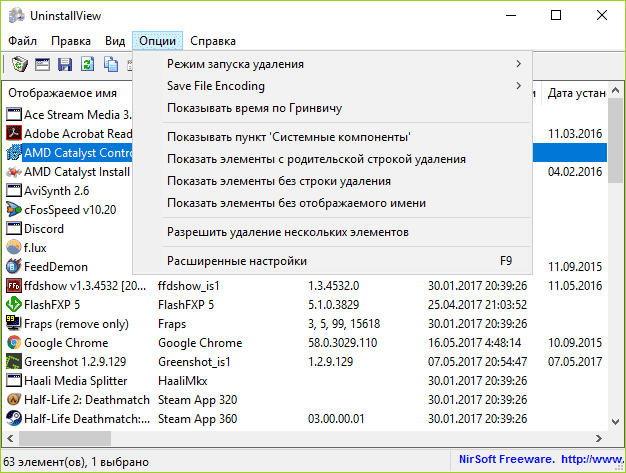This screenshot has height=473, width=626.
Task: Select the Greenshot 1.2.9.129 row
Action: 75,361
